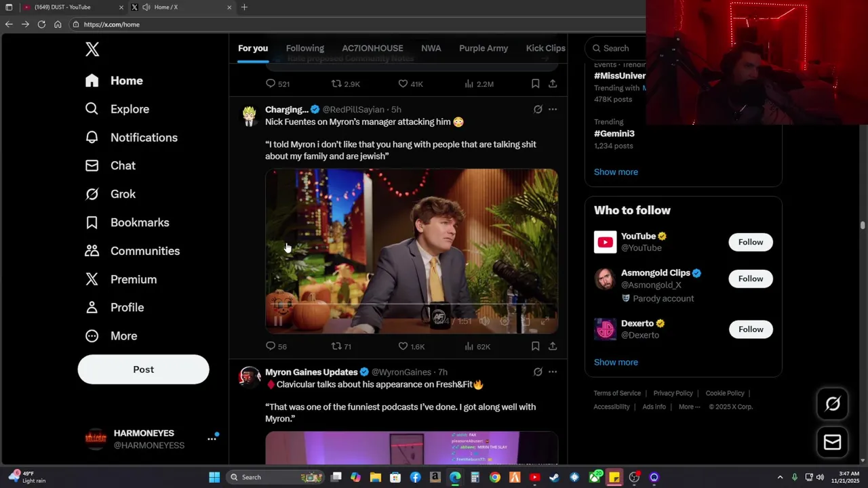Image resolution: width=868 pixels, height=488 pixels.
Task: View analytics showing 2.2M views
Action: [479, 84]
